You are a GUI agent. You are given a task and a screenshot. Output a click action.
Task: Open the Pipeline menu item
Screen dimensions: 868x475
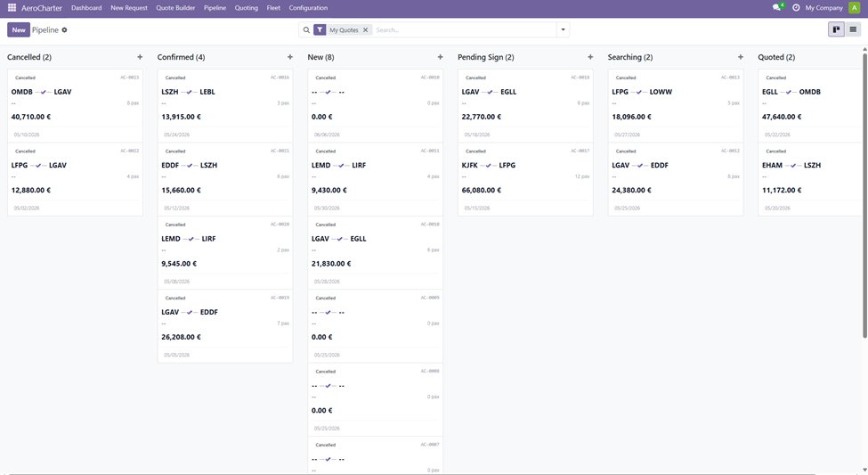(x=215, y=8)
